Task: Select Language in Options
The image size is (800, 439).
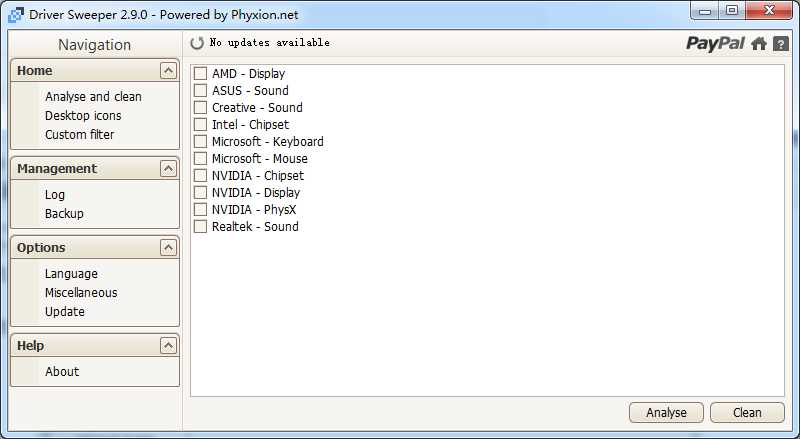Action: pos(71,274)
